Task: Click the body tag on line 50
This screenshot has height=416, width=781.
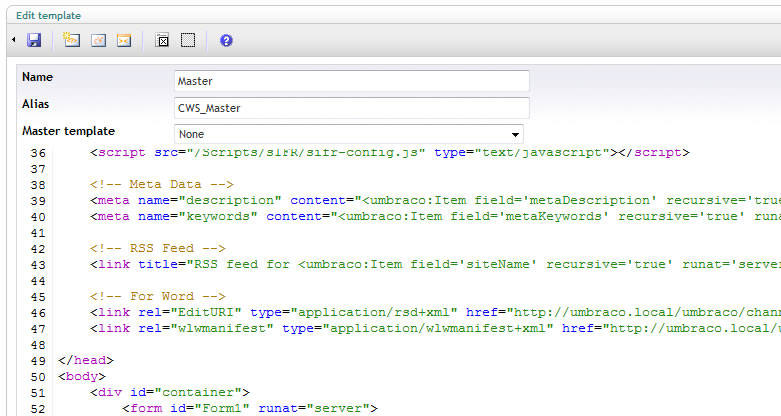Action: click(82, 376)
